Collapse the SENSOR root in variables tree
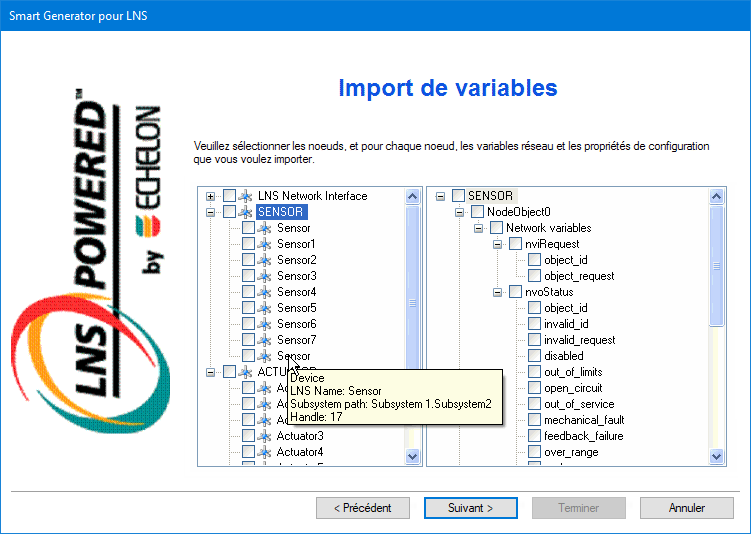751x534 pixels. pyautogui.click(x=440, y=196)
